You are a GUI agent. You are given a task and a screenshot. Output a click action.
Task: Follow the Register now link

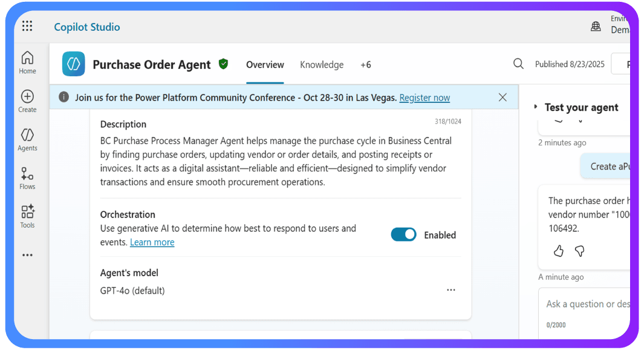click(424, 97)
